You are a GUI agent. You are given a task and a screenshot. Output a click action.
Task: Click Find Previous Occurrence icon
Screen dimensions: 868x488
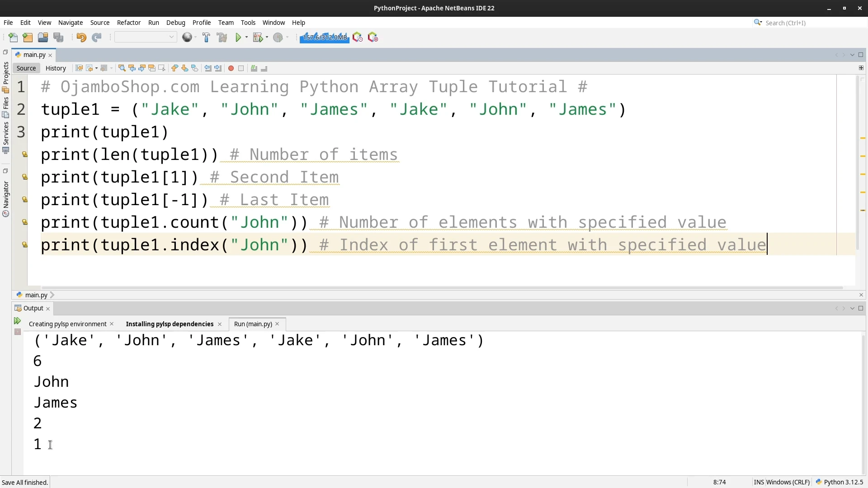coord(132,68)
